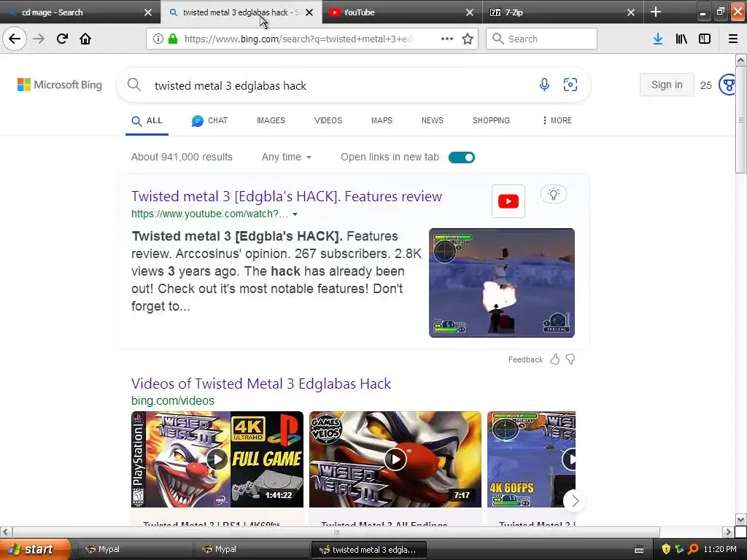This screenshot has width=747, height=560.
Task: Open the tray magnifier search icon
Action: 693,549
